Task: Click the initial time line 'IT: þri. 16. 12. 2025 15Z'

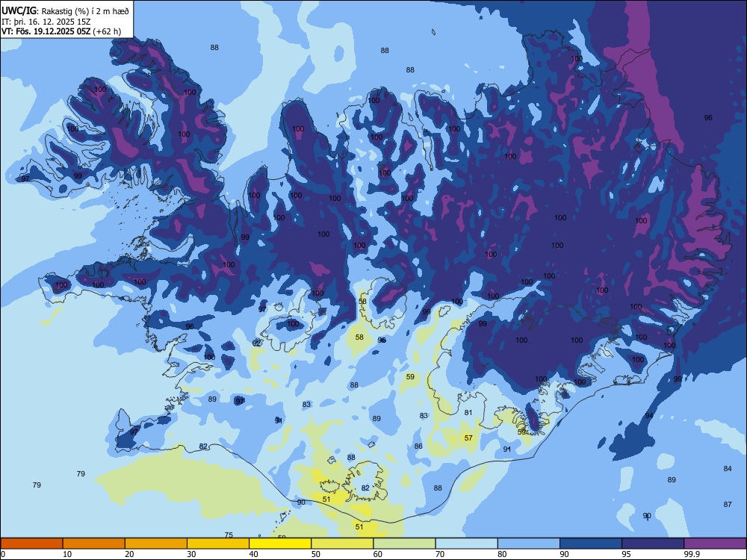Action: tap(46, 22)
